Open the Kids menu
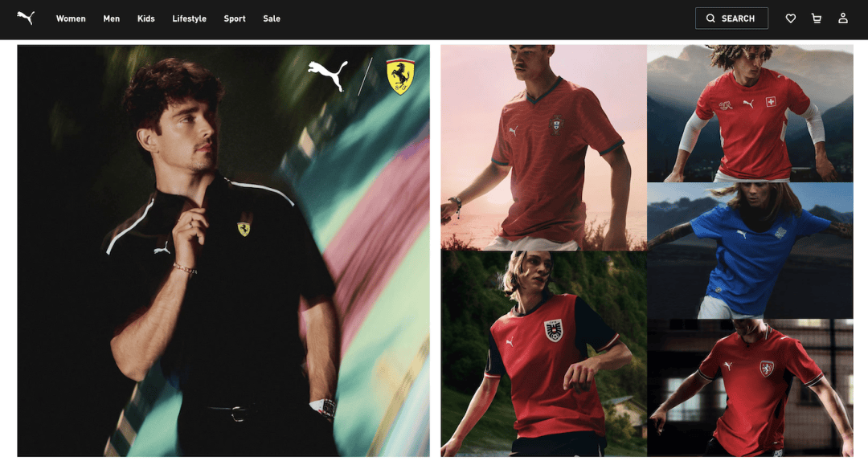The image size is (868, 465). pos(146,18)
